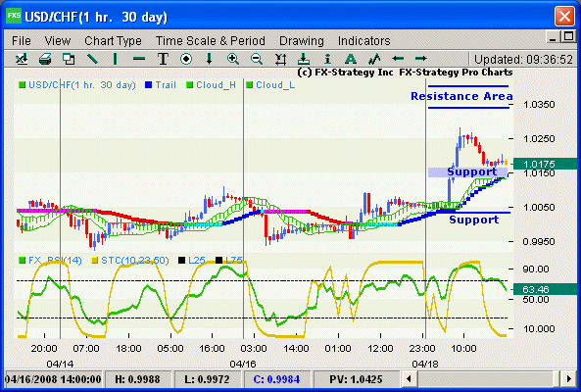581x392 pixels.
Task: Click the export to Excel toolbar icon
Action: click(x=22, y=59)
